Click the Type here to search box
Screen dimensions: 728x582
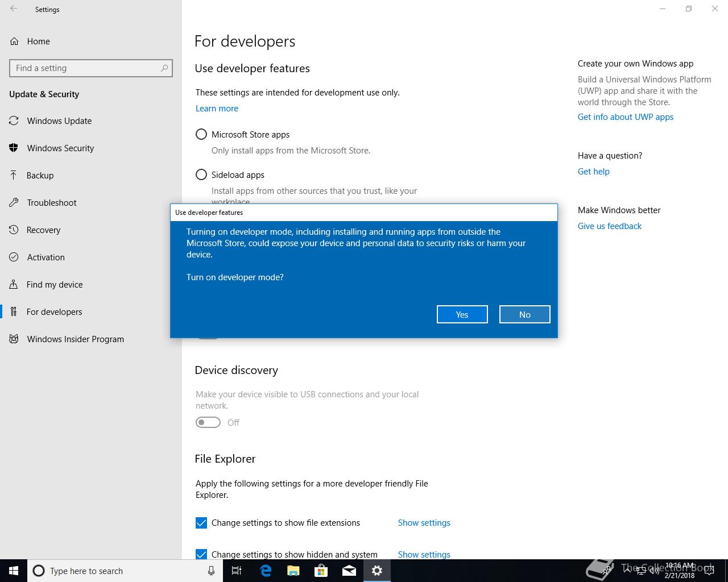click(x=125, y=571)
